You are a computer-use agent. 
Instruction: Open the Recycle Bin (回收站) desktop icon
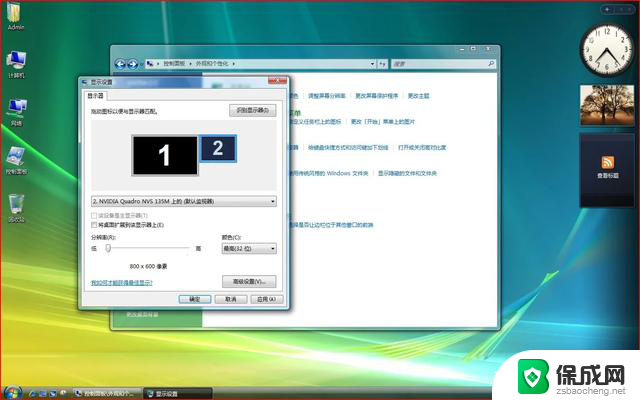16,207
